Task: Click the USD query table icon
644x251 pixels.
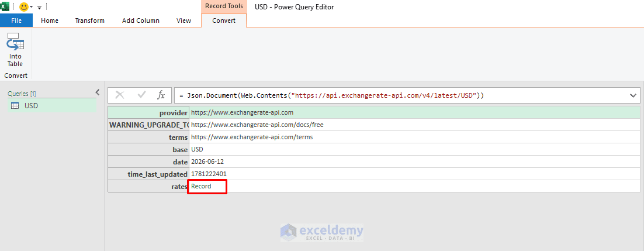Action: 15,106
